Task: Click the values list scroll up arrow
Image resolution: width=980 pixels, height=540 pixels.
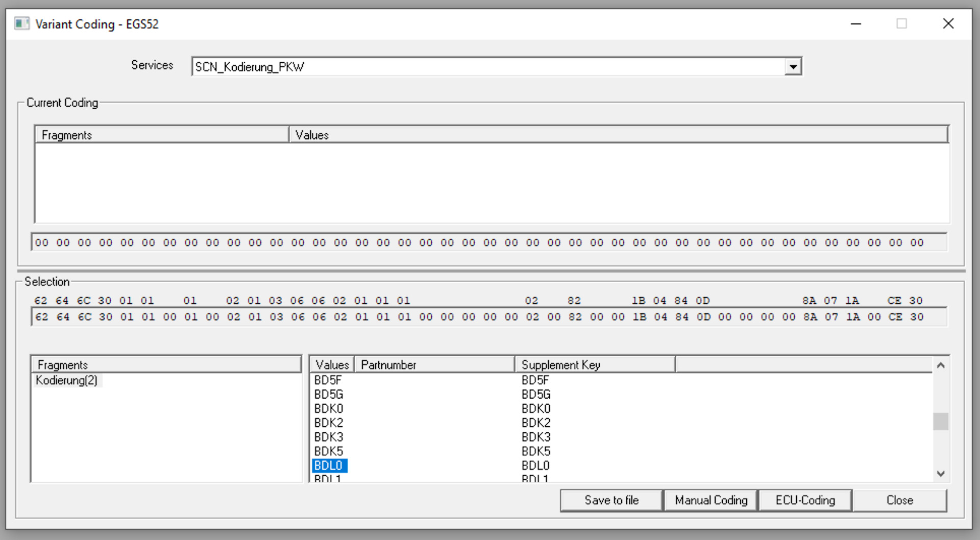Action: click(941, 365)
